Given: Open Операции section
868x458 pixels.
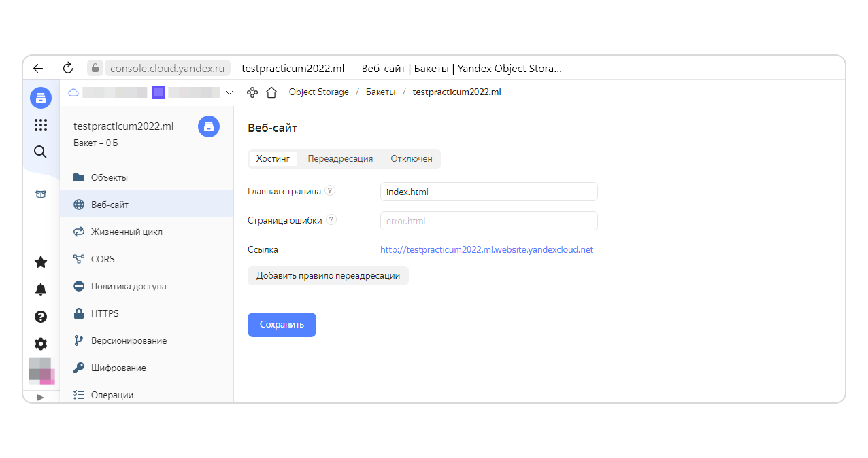Looking at the screenshot, I should click(147, 394).
